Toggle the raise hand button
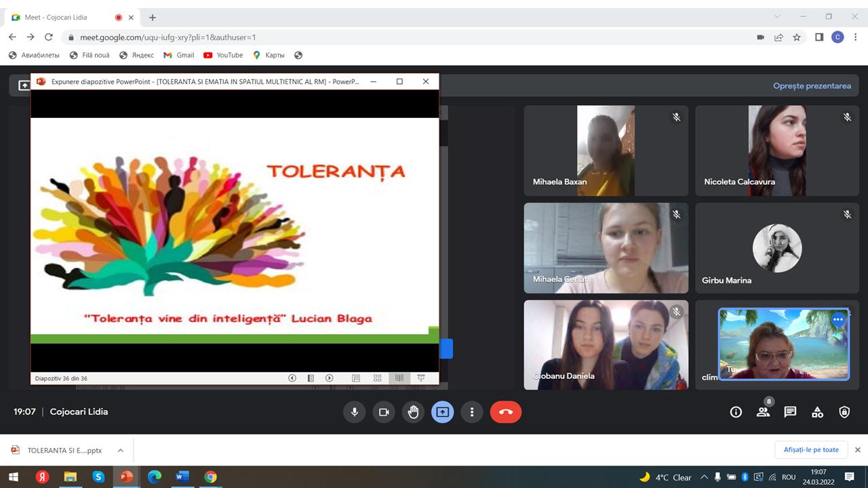The image size is (868, 488). click(x=413, y=412)
